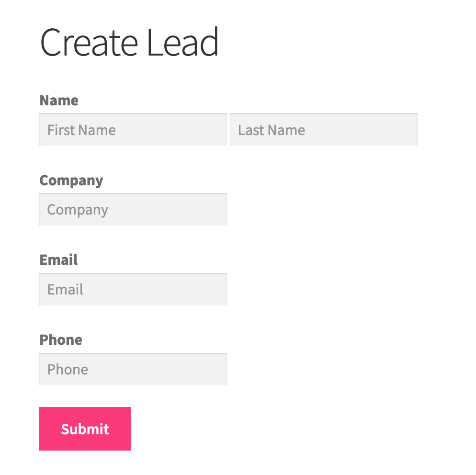Click the bold Phone field label
The height and width of the screenshot is (475, 476).
point(61,339)
